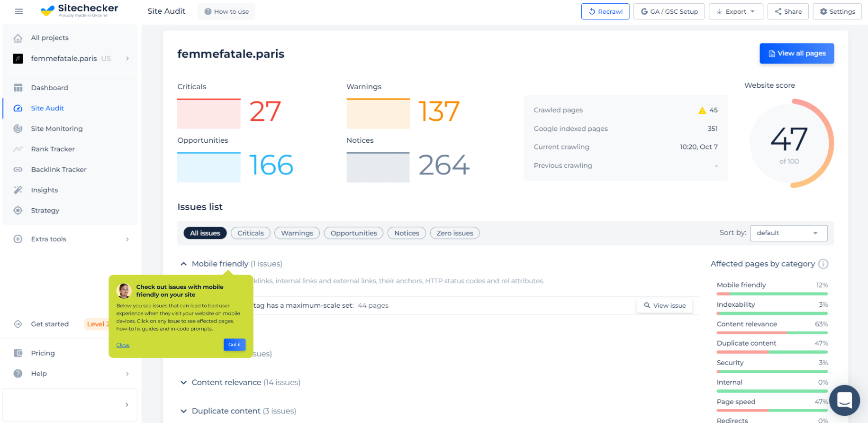Click the Dashboard grid icon

[18, 88]
